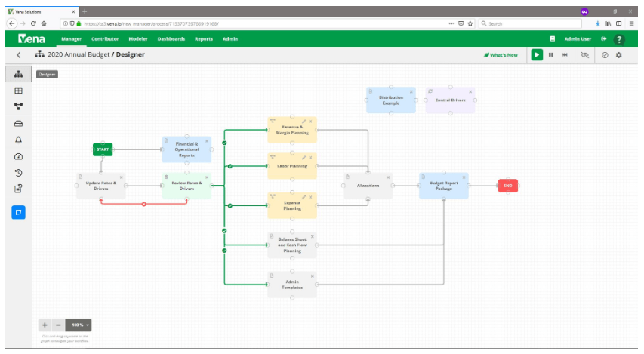This screenshot has width=644, height=354.
Task: Pause the process
Action: (x=551, y=54)
